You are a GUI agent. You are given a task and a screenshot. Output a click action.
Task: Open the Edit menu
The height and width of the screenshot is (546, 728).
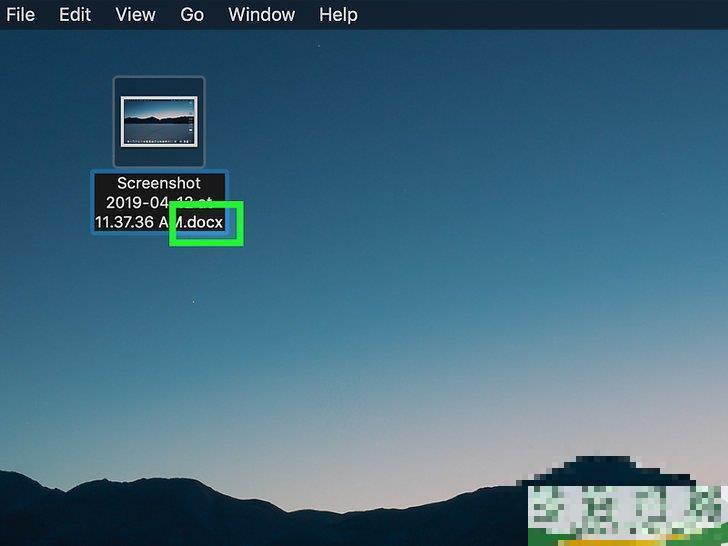(75, 14)
